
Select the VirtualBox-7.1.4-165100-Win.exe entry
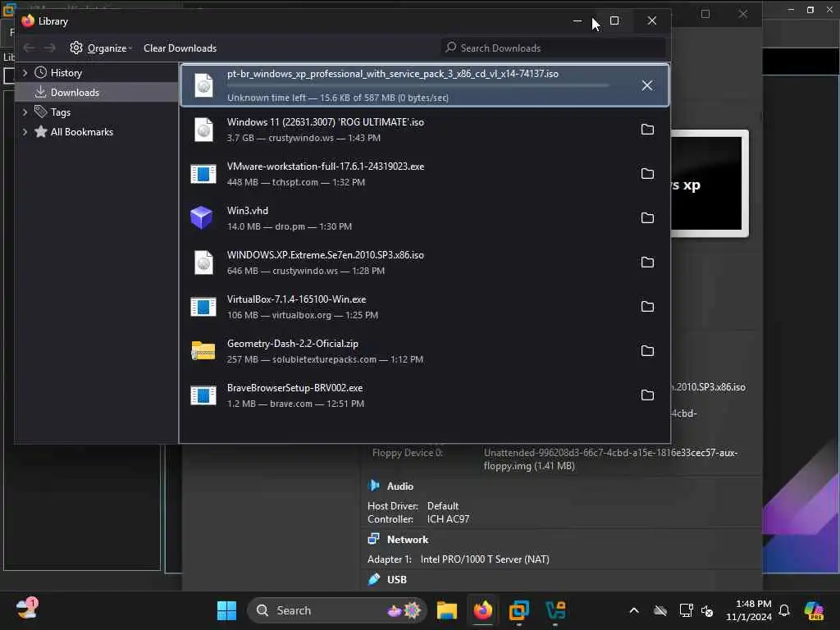pos(424,307)
